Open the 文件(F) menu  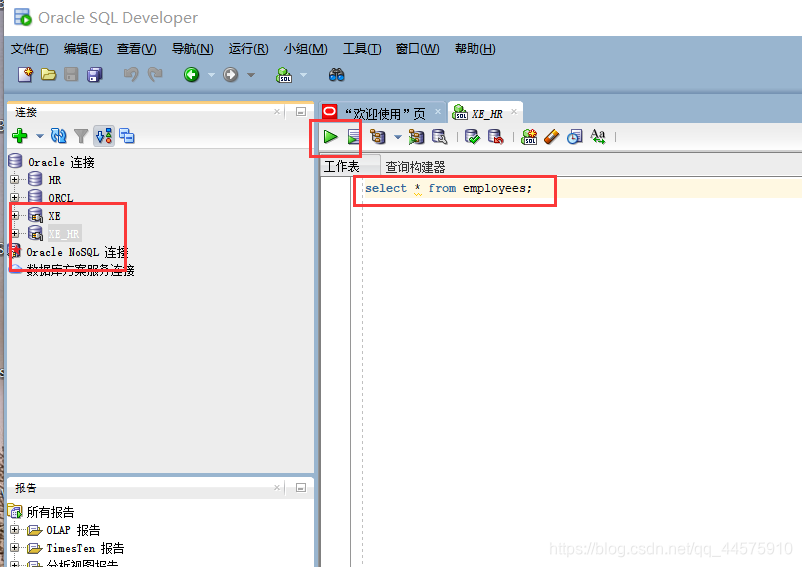click(x=30, y=49)
